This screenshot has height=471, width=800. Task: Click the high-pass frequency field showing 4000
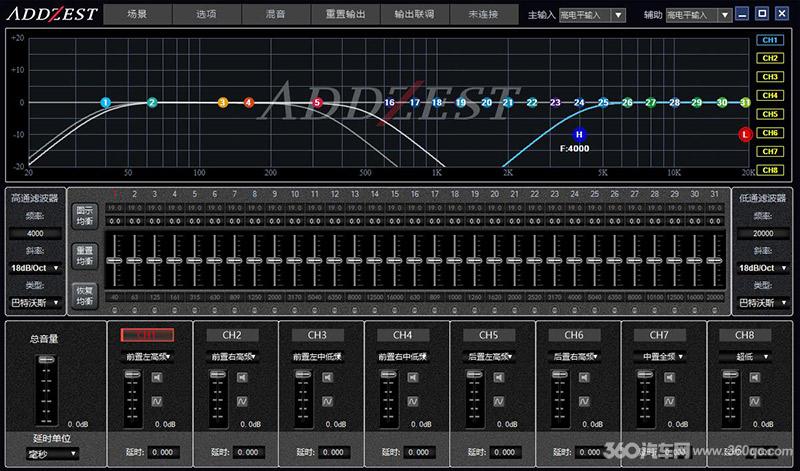coord(35,233)
